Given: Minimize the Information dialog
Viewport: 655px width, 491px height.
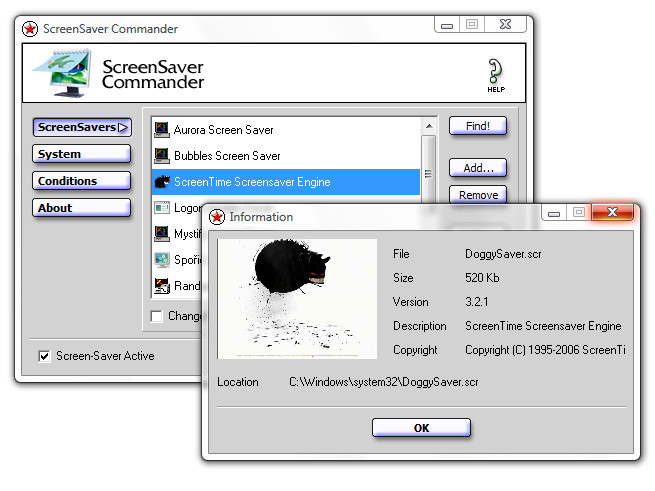Looking at the screenshot, I should pyautogui.click(x=554, y=212).
